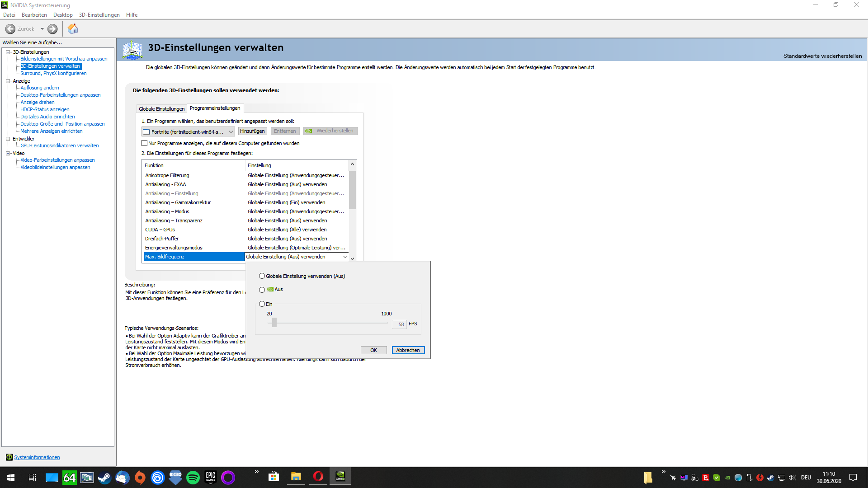The image size is (868, 488).
Task: Click the Forward arrow icon
Action: tap(52, 29)
